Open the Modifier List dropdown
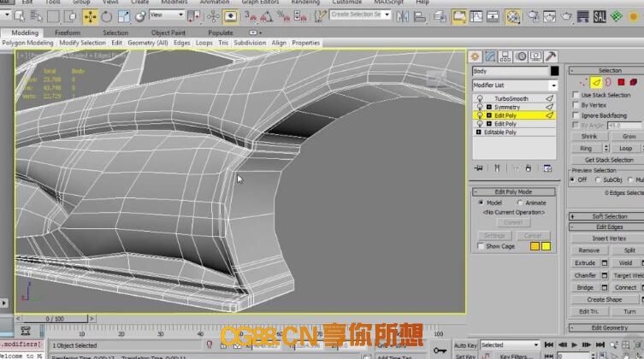The height and width of the screenshot is (359, 644). pyautogui.click(x=553, y=85)
